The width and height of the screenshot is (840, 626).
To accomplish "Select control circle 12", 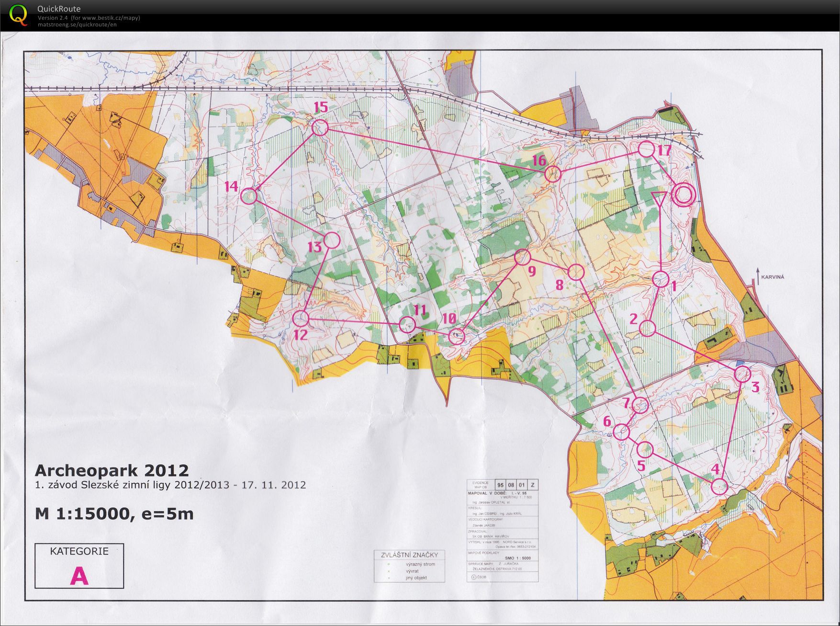I will [x=301, y=319].
